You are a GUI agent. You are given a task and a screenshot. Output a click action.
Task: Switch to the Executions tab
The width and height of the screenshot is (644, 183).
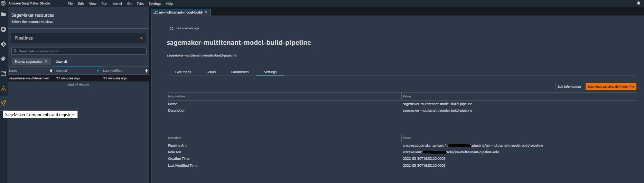[x=183, y=72]
